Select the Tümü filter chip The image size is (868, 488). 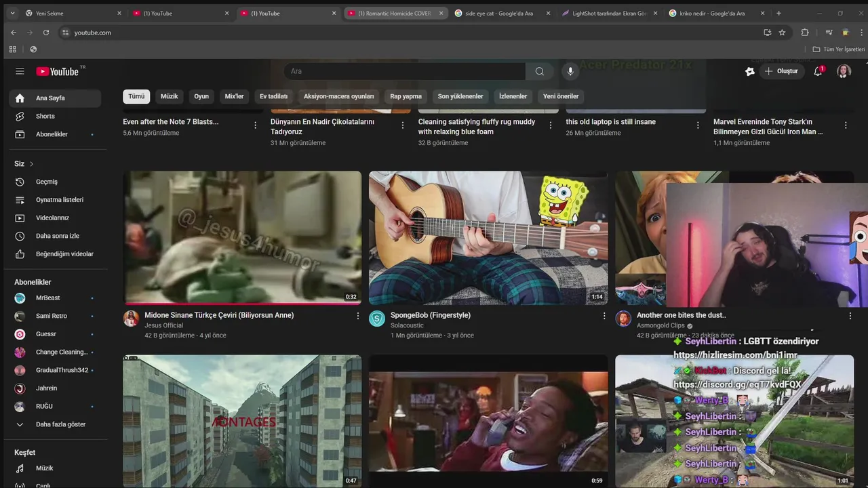[136, 96]
